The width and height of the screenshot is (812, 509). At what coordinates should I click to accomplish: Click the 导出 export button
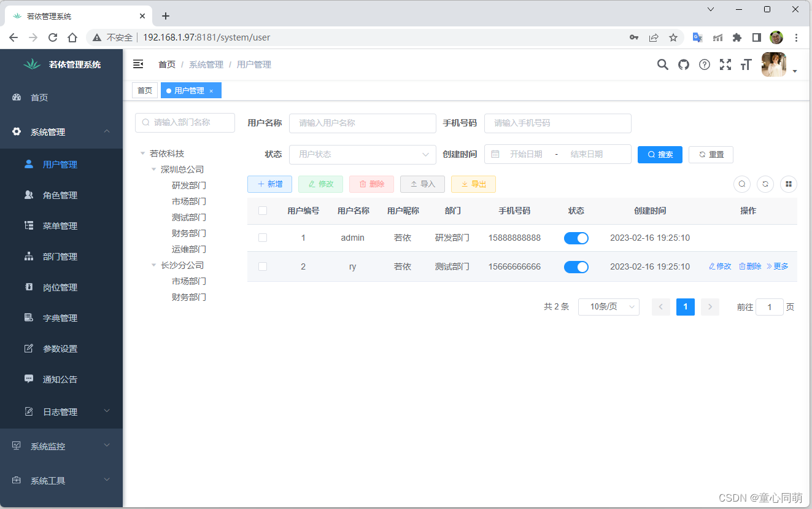(x=473, y=184)
